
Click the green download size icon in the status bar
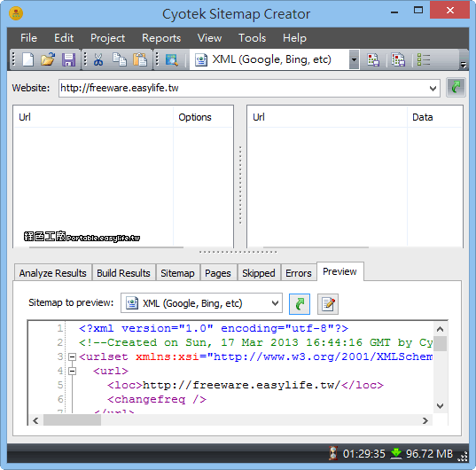click(396, 453)
